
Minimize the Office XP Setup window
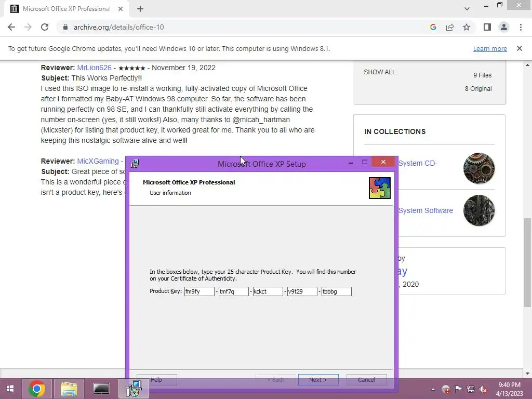[x=351, y=163]
